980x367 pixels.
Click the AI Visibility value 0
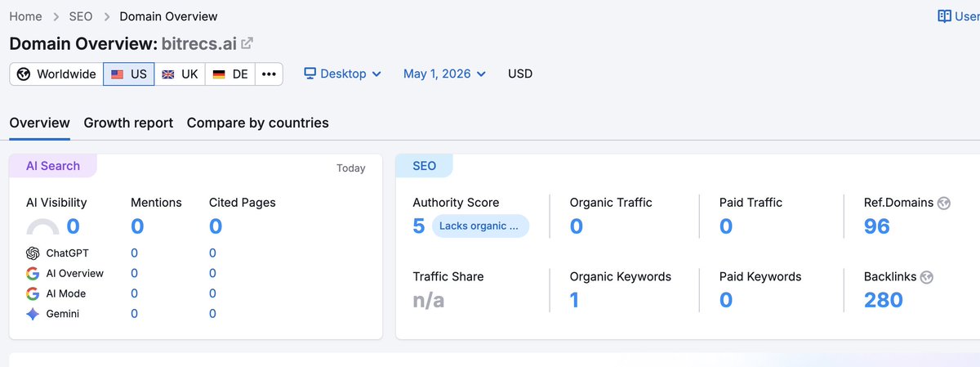pos(73,226)
